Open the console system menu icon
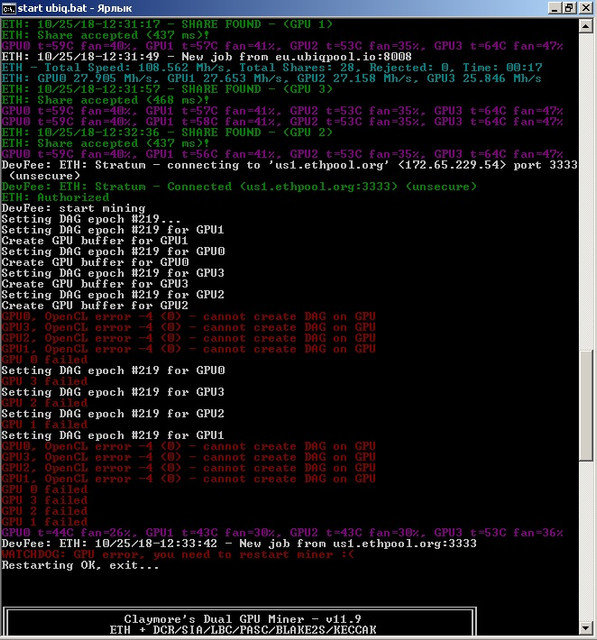 [8, 8]
